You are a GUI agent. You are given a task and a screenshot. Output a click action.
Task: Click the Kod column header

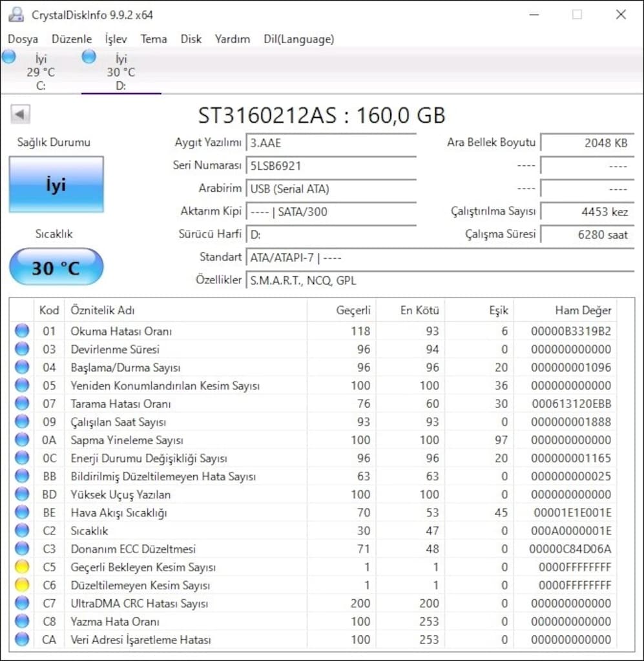49,310
